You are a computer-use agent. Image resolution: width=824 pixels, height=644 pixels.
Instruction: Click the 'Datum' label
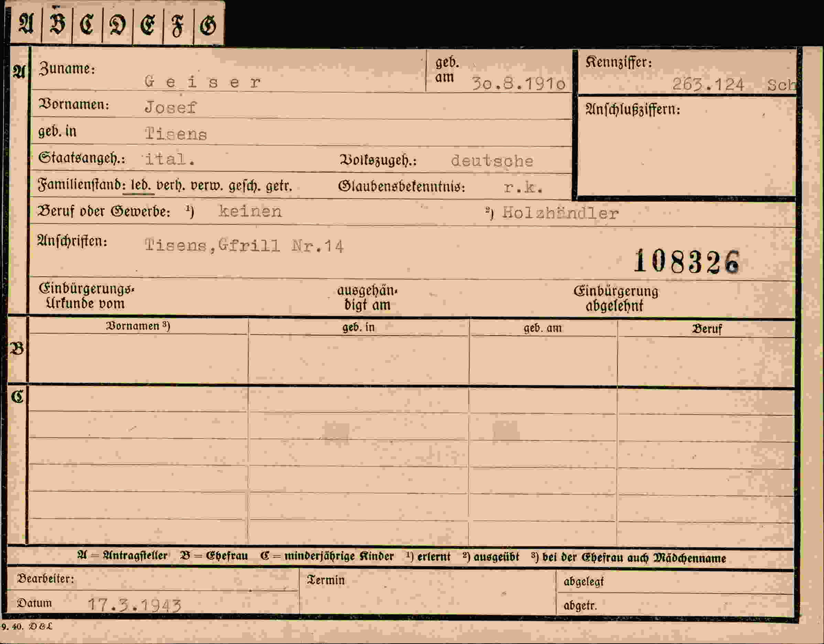[x=34, y=603]
